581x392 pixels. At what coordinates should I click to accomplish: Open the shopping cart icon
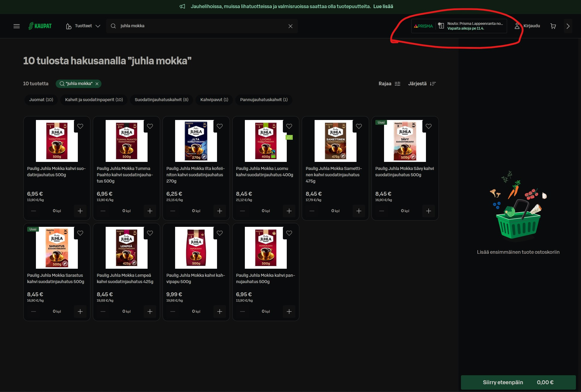point(553,26)
